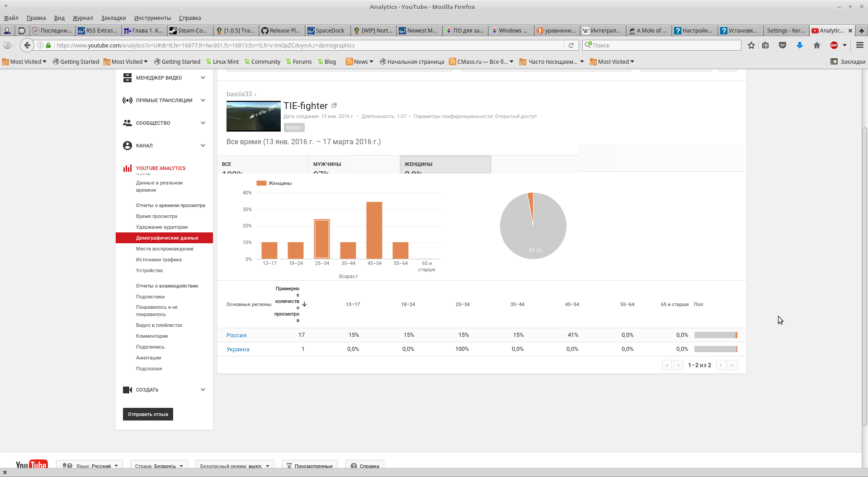
Task: Click the basila33 channel breadcrumb
Action: 239,94
